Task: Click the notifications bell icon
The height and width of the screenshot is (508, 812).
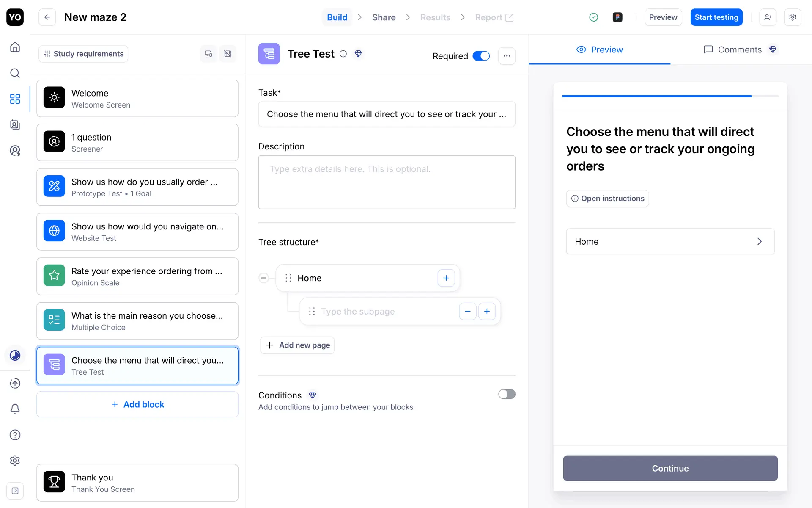Action: tap(15, 409)
